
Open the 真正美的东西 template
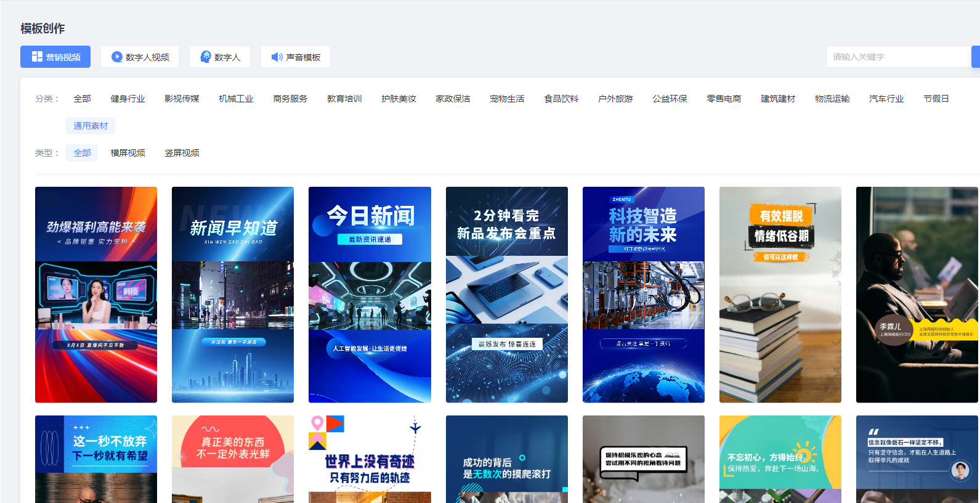tap(233, 459)
